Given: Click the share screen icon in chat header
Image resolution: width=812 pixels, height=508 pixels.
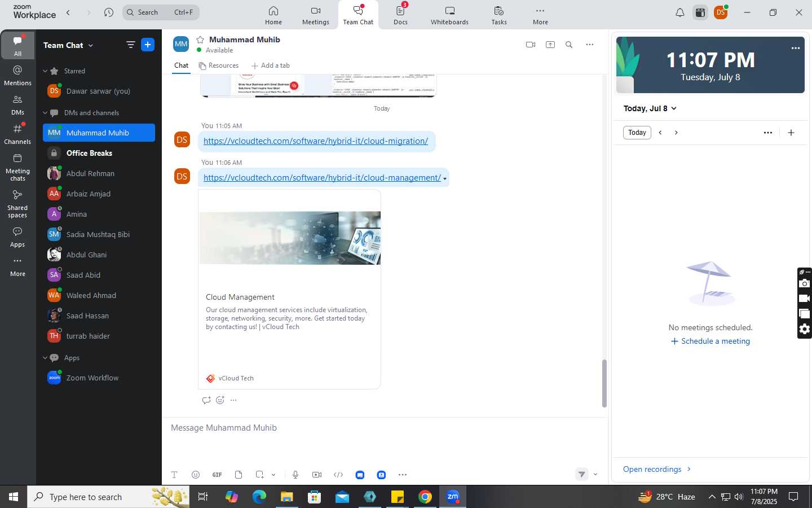Looking at the screenshot, I should click(550, 45).
